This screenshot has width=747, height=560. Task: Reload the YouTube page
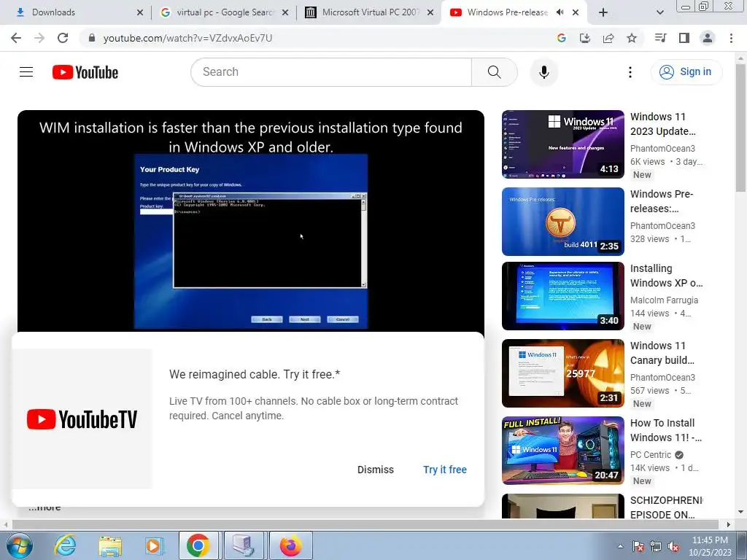(x=63, y=38)
